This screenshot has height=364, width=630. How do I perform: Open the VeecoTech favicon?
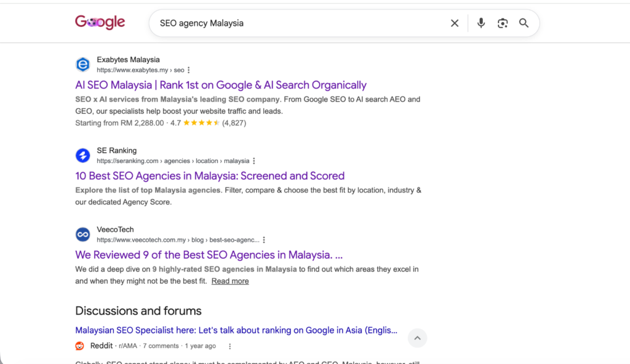tap(83, 235)
